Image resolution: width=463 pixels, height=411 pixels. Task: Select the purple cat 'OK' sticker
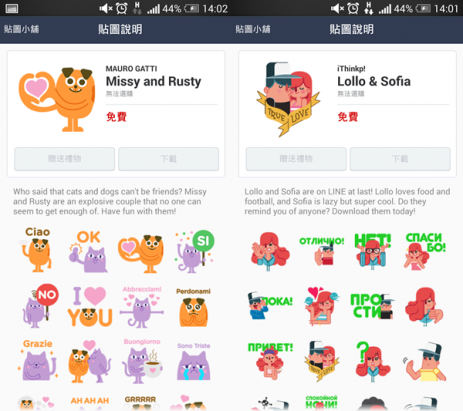pos(88,252)
